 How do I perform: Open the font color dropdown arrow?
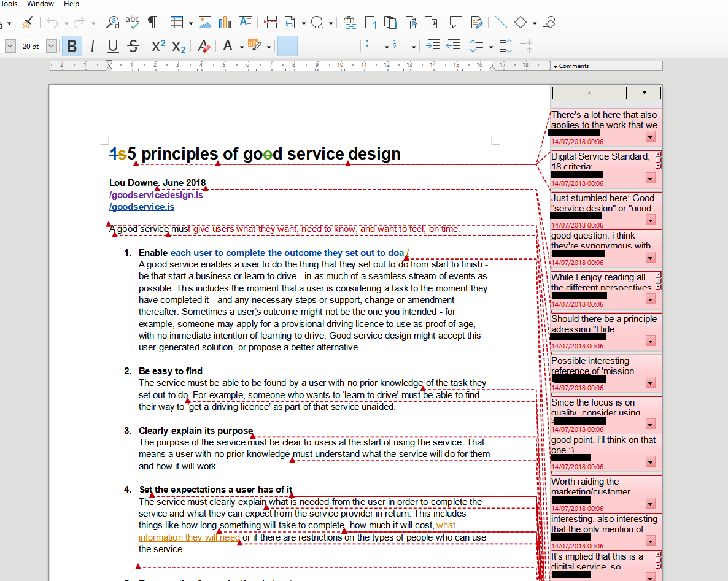pyautogui.click(x=242, y=47)
